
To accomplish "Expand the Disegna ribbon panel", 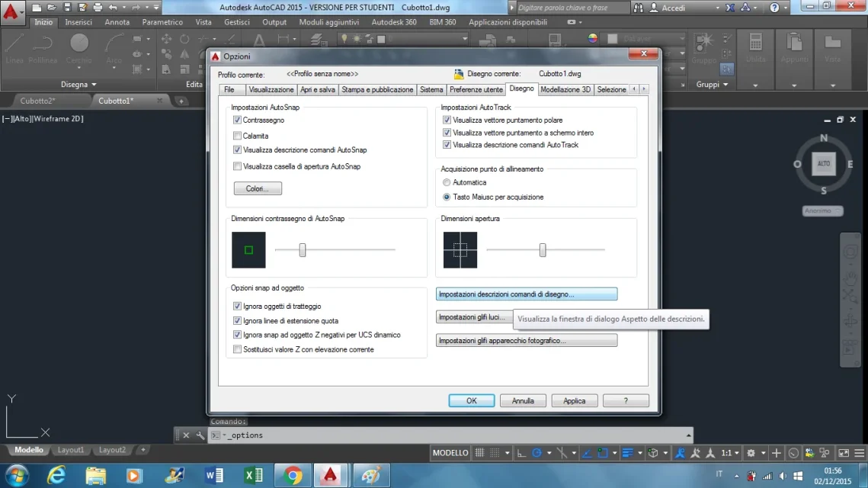I will pyautogui.click(x=78, y=84).
